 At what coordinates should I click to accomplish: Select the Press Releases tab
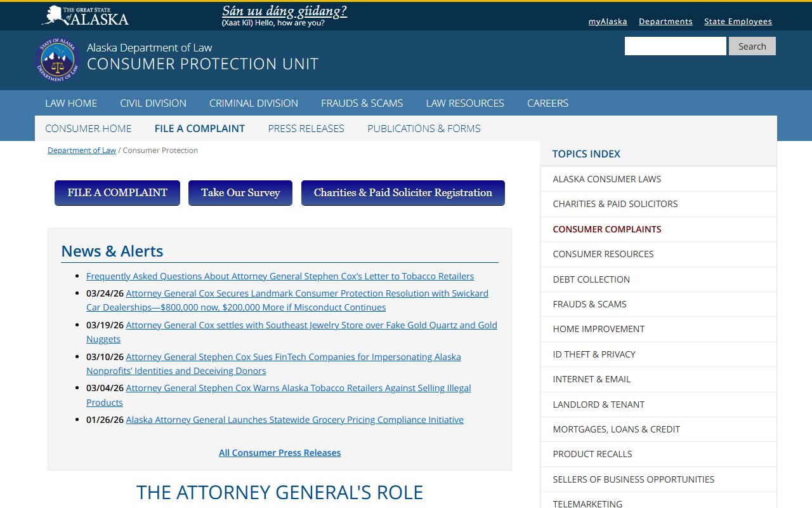[306, 128]
